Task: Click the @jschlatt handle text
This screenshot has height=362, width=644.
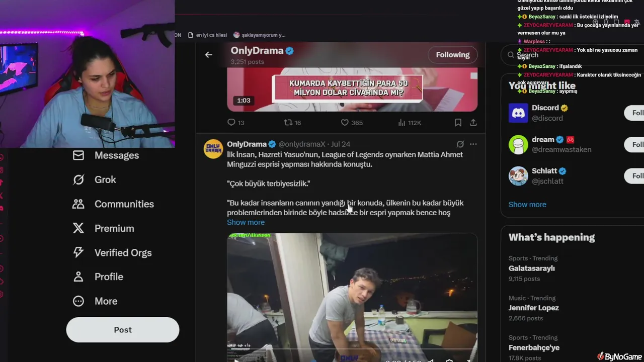Action: coord(548,181)
